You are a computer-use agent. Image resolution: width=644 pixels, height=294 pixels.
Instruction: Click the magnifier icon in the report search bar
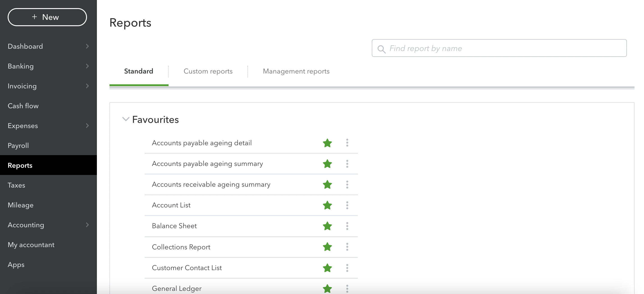pos(382,48)
